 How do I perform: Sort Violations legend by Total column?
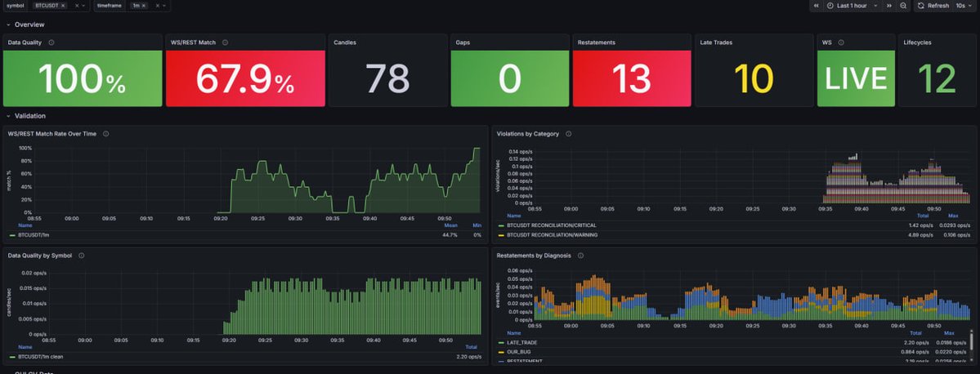(x=923, y=216)
